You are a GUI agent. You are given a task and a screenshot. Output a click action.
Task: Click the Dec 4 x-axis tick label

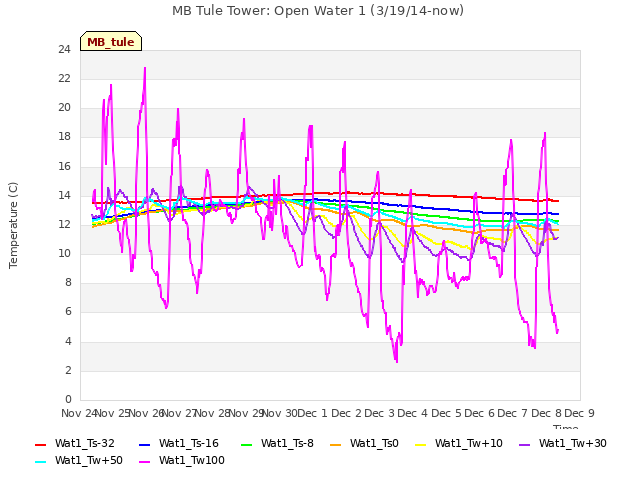(413, 413)
